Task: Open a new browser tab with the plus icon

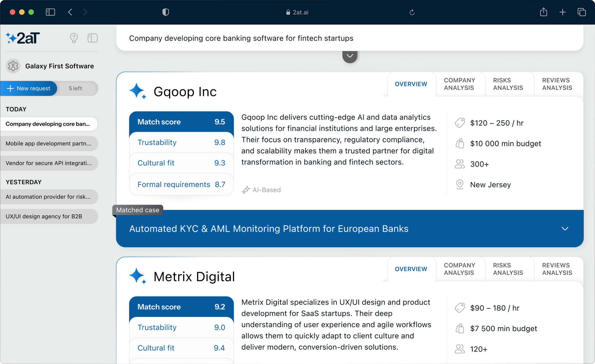Action: 563,12
